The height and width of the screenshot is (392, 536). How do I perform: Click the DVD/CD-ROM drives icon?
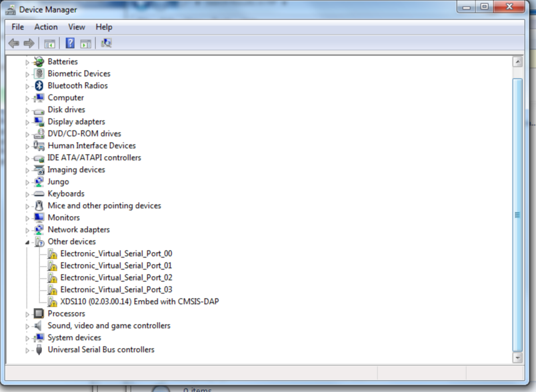coord(39,133)
